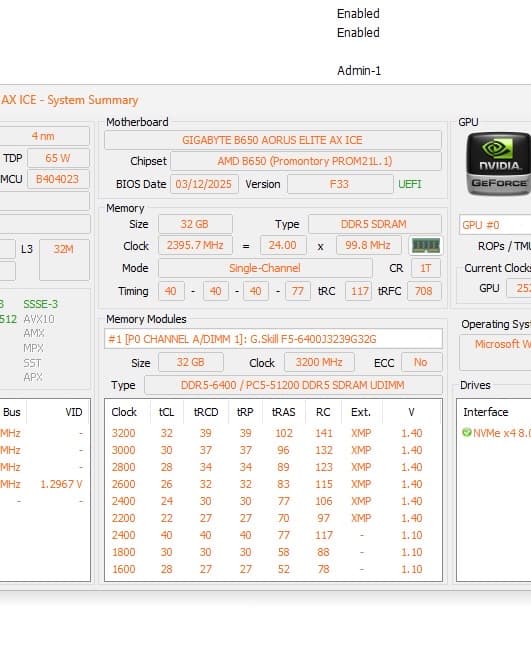This screenshot has height=663, width=531.
Task: Click the AVX10 feature label
Action: pyautogui.click(x=39, y=319)
